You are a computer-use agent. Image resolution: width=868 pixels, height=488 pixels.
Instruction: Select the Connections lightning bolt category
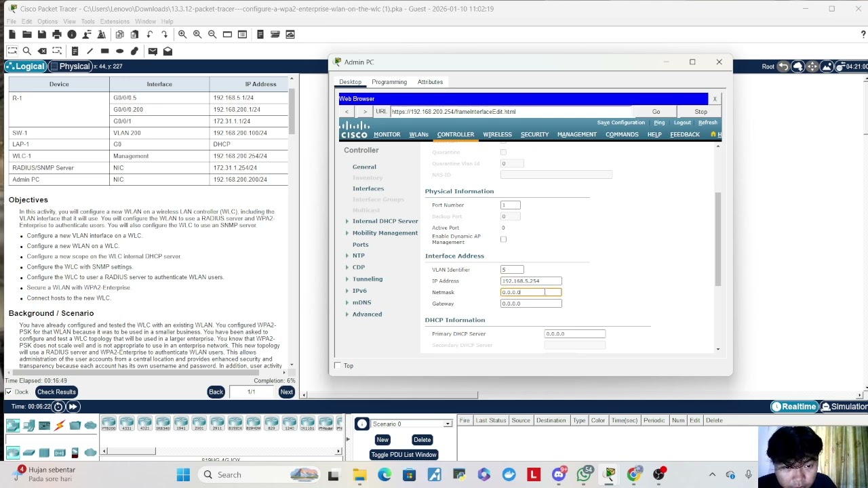(x=60, y=426)
